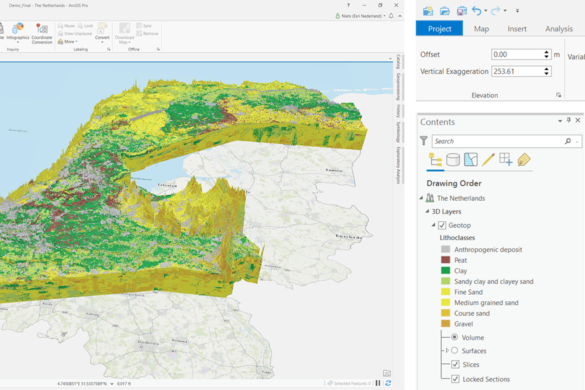Click the search magnifier icon in Contents
The height and width of the screenshot is (390, 585).
567,141
